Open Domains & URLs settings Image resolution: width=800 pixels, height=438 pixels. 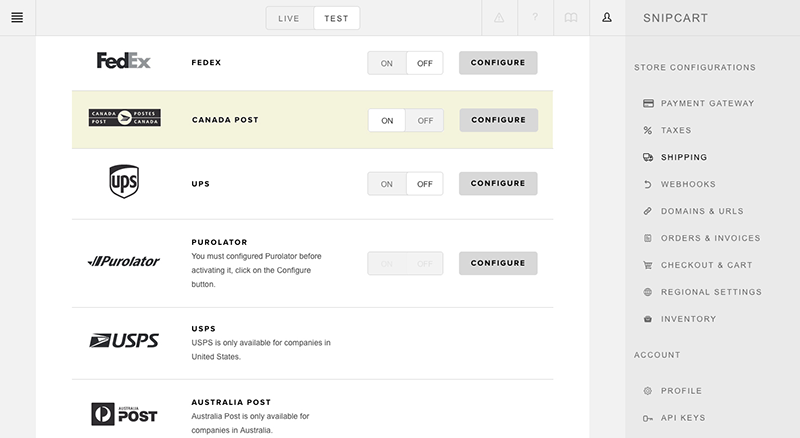(702, 211)
